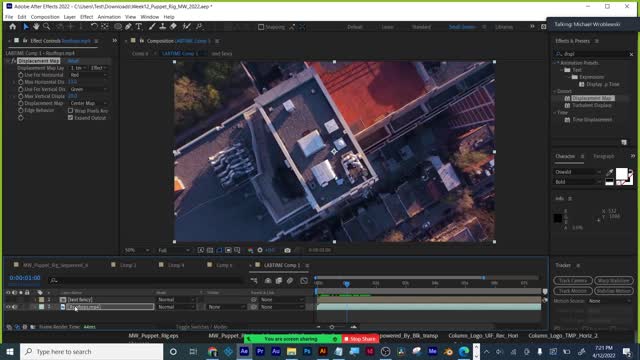This screenshot has height=360, width=640.
Task: Open Center Map behavior dropdown
Action: click(88, 103)
